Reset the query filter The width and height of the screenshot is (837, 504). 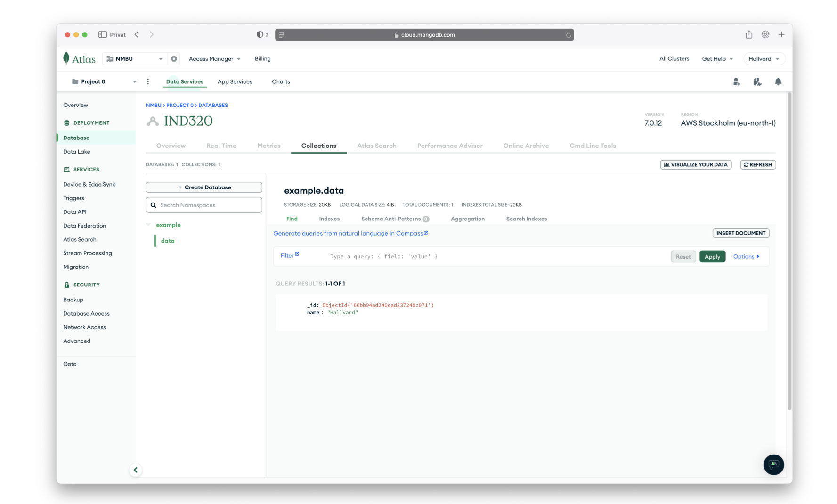683,256
